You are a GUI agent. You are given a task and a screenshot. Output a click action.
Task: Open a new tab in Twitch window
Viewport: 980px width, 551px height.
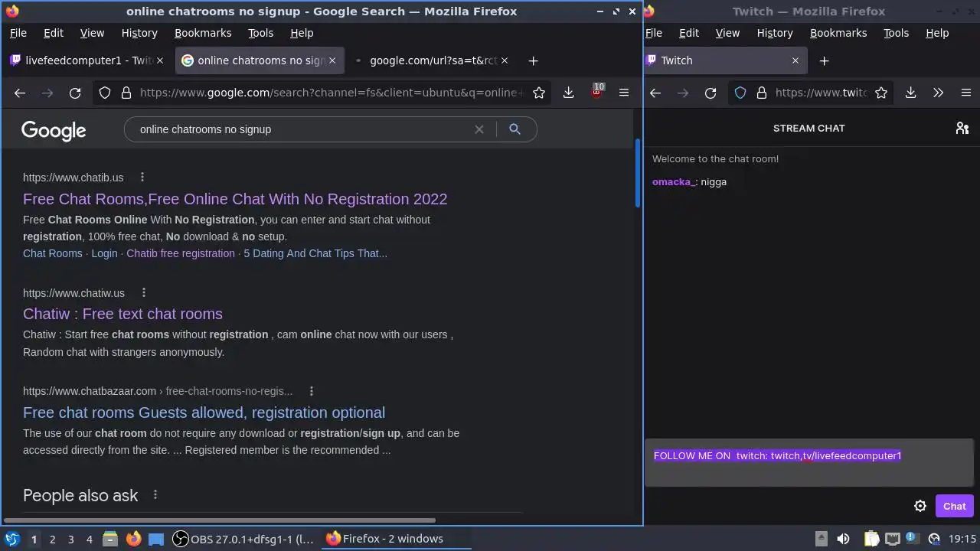tap(824, 60)
